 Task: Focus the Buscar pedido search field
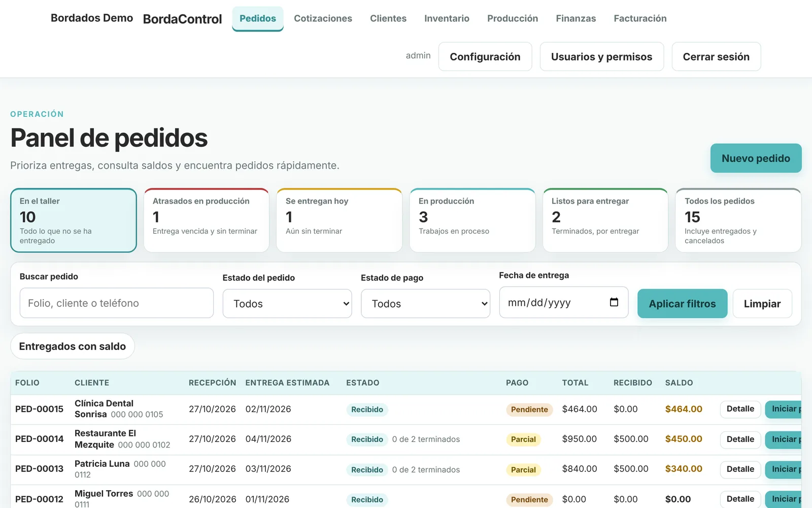point(117,303)
